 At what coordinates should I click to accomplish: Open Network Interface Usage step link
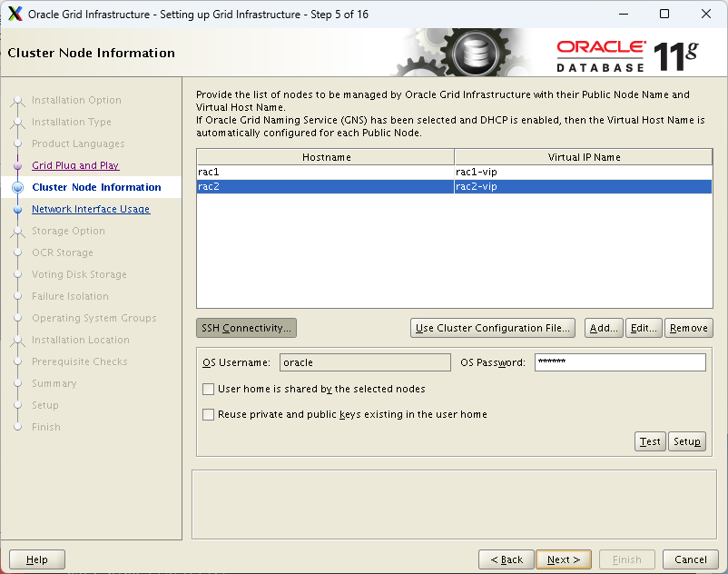tap(91, 209)
